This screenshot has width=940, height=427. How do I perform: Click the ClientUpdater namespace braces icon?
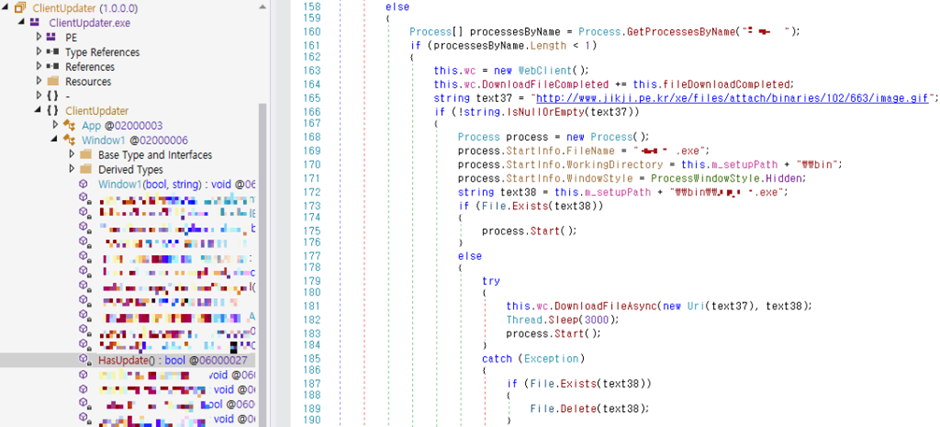[x=53, y=110]
